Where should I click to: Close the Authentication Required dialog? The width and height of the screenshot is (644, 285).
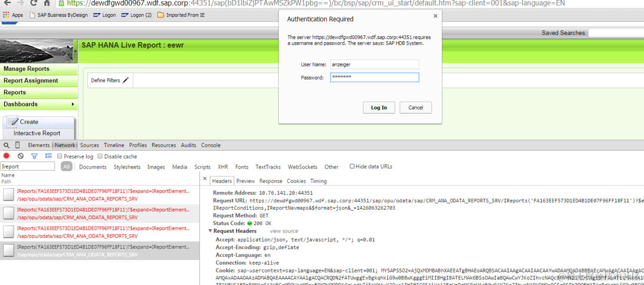(x=435, y=16)
